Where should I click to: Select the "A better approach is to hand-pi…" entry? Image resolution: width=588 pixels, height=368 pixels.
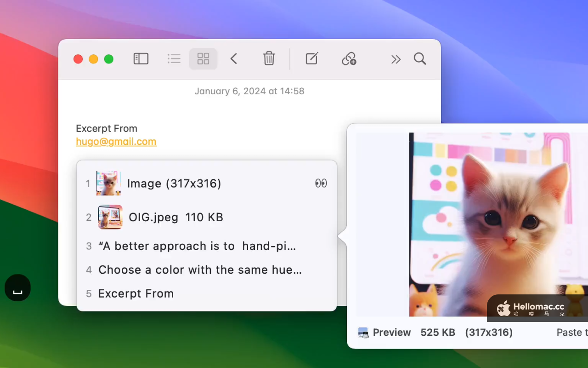(x=207, y=246)
